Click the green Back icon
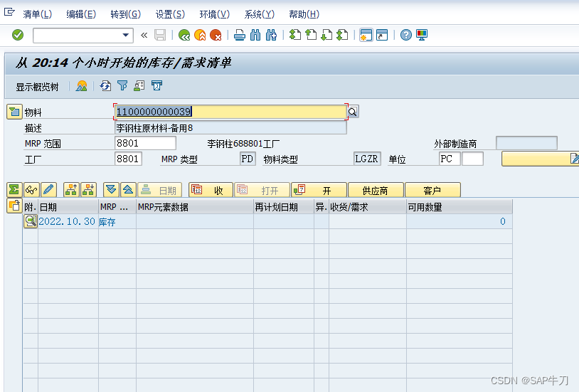 184,35
